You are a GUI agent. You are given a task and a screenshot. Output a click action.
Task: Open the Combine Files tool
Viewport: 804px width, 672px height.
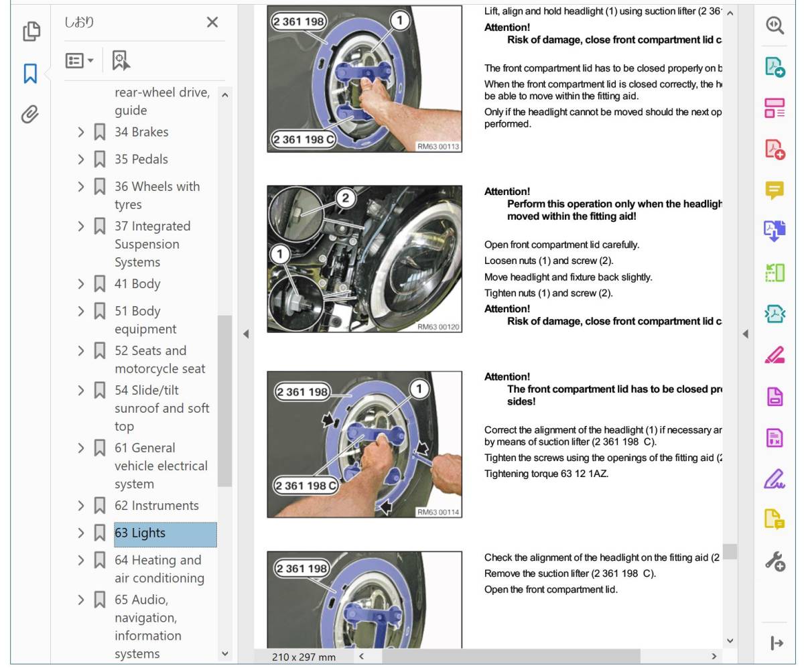(x=775, y=231)
